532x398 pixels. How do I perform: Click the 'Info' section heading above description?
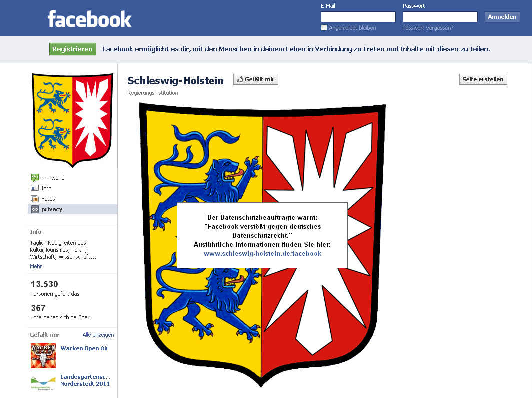coord(36,232)
